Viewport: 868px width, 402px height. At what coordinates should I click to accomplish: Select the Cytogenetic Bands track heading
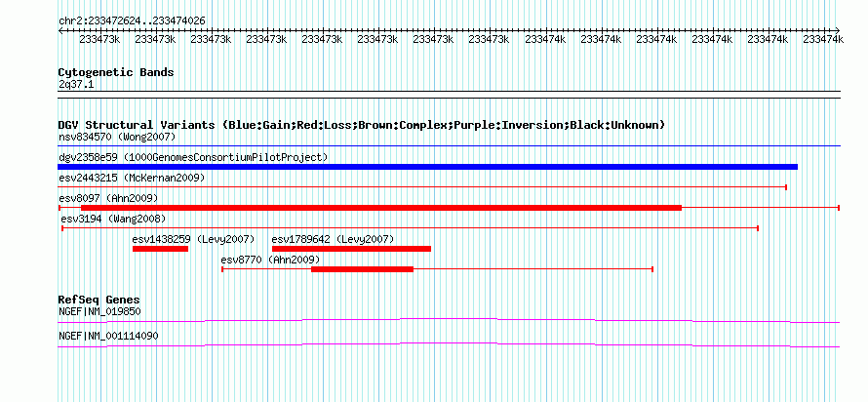tap(116, 72)
